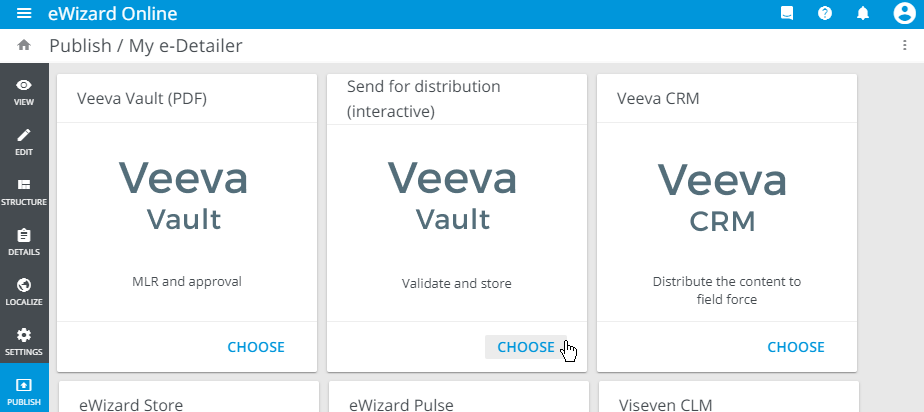
Task: Open the Localize sidebar section
Action: (x=24, y=291)
